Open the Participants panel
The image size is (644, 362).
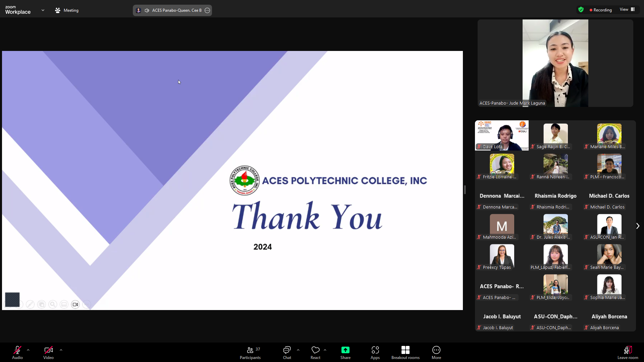point(250,353)
